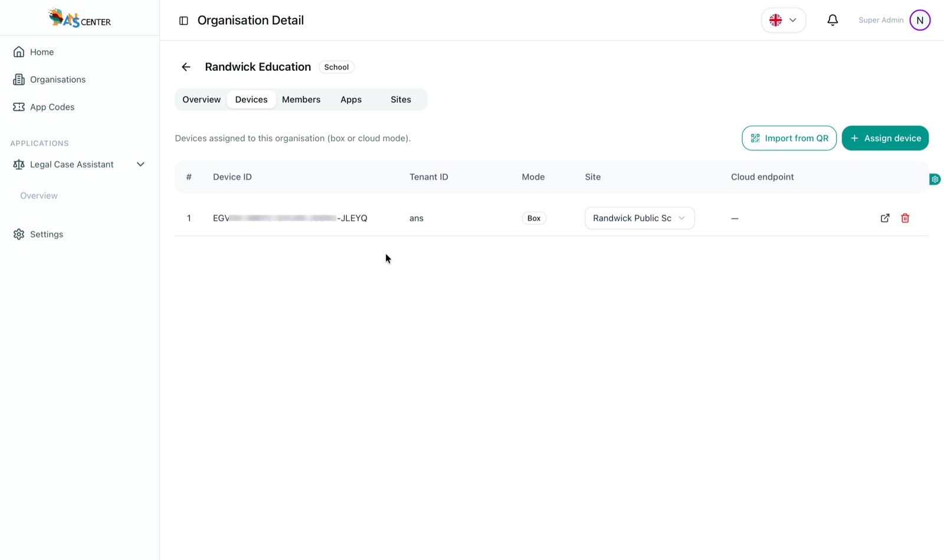Click the Box mode badge
944x560 pixels.
[x=534, y=218]
